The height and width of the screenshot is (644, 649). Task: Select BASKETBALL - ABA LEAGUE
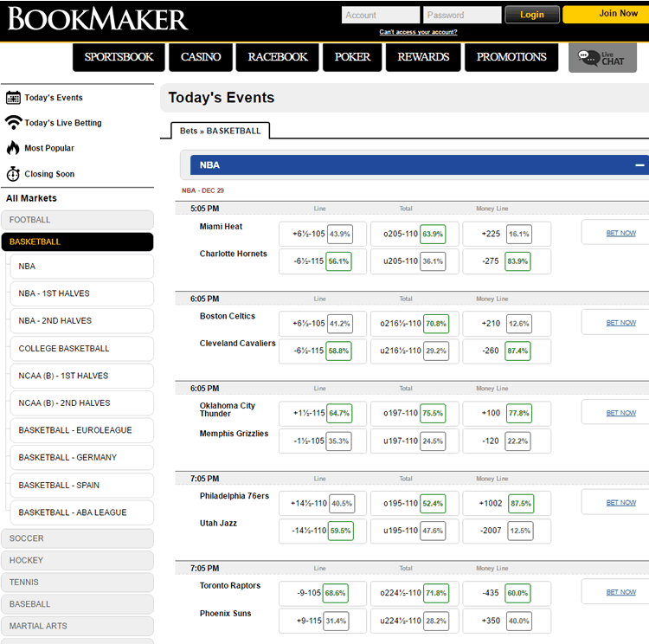(82, 512)
